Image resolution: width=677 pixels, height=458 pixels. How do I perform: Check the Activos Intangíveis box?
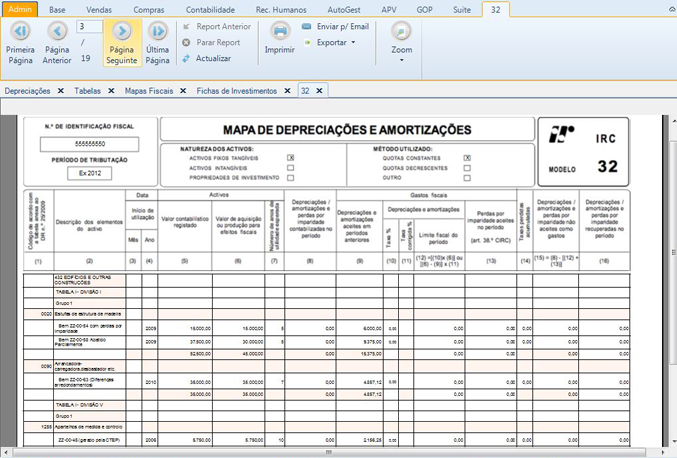pyautogui.click(x=291, y=168)
